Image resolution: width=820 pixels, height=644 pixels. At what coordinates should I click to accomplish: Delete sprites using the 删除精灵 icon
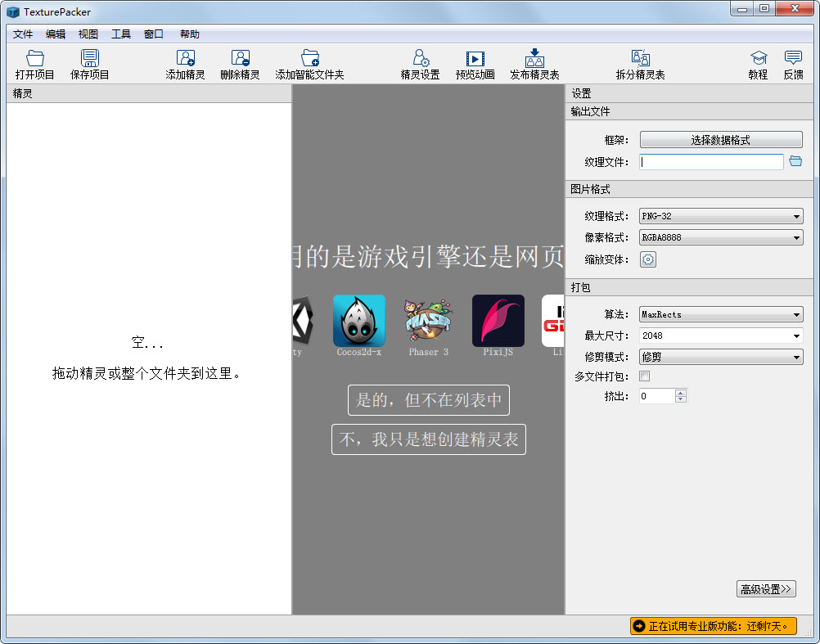240,62
